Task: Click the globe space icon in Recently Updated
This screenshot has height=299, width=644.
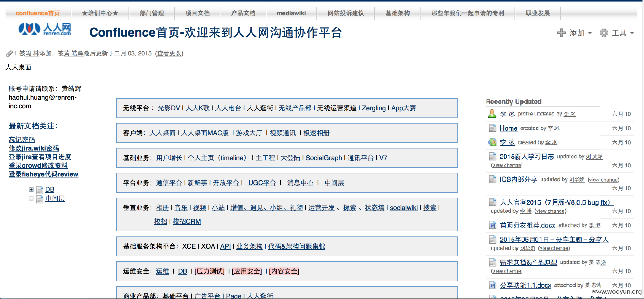Action: tap(492, 142)
